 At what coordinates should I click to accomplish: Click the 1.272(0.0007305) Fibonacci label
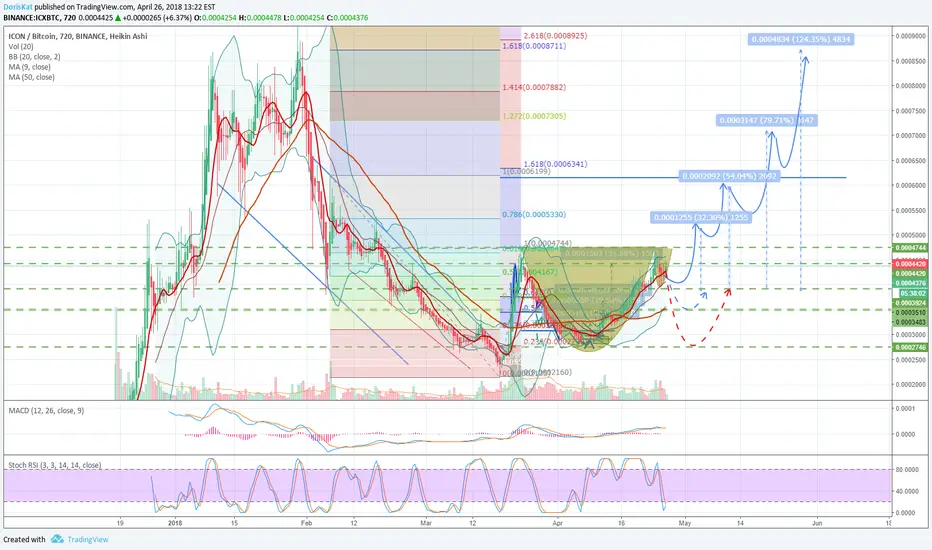coord(534,116)
